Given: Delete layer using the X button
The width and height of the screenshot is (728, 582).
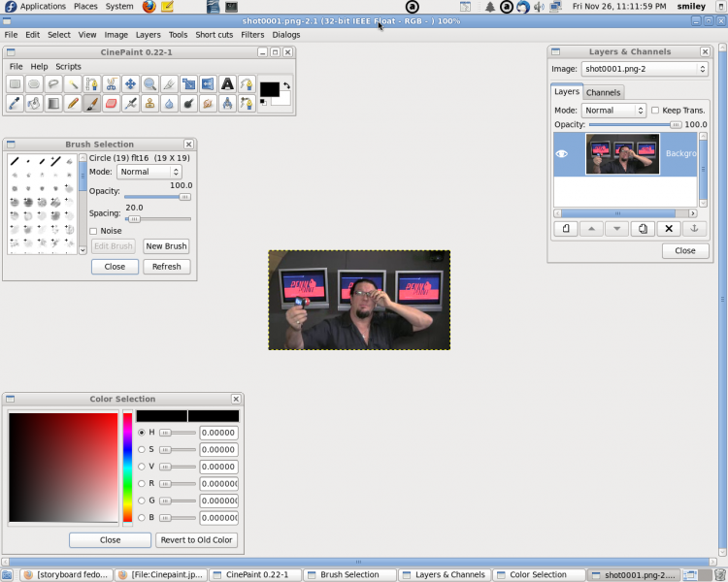Looking at the screenshot, I should [667, 229].
